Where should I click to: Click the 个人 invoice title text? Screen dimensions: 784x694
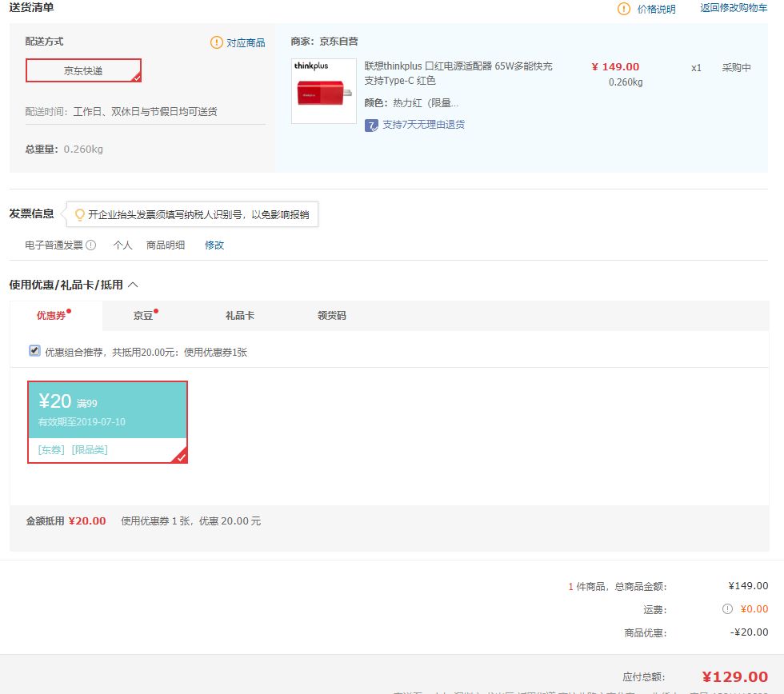tap(122, 245)
